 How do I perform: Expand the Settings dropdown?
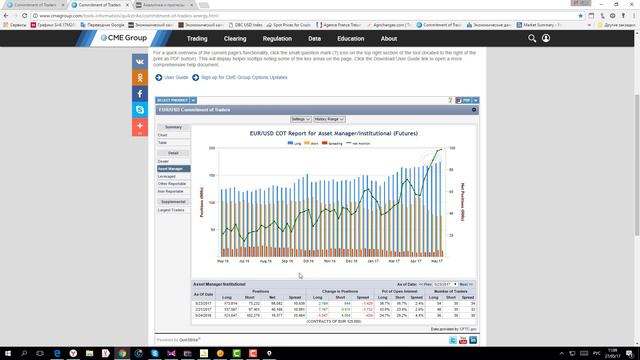300,119
